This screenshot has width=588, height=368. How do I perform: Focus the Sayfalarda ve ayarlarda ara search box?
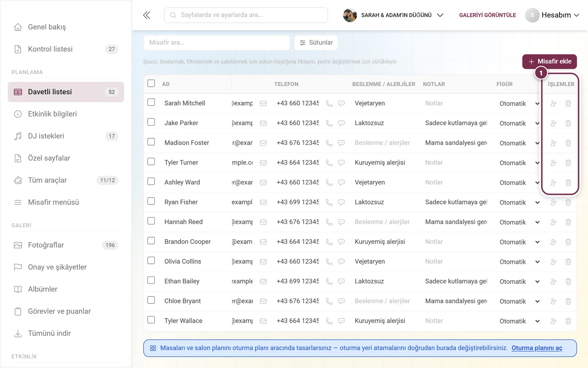[246, 15]
